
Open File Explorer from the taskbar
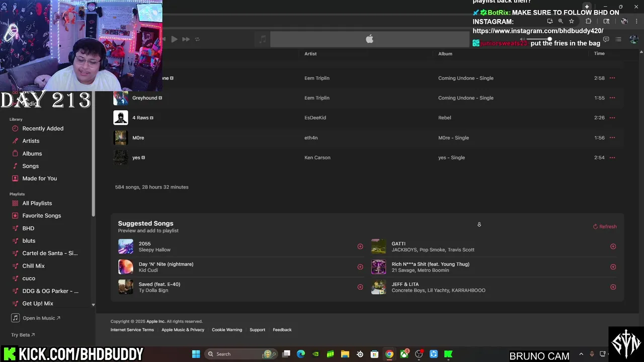[345, 354]
